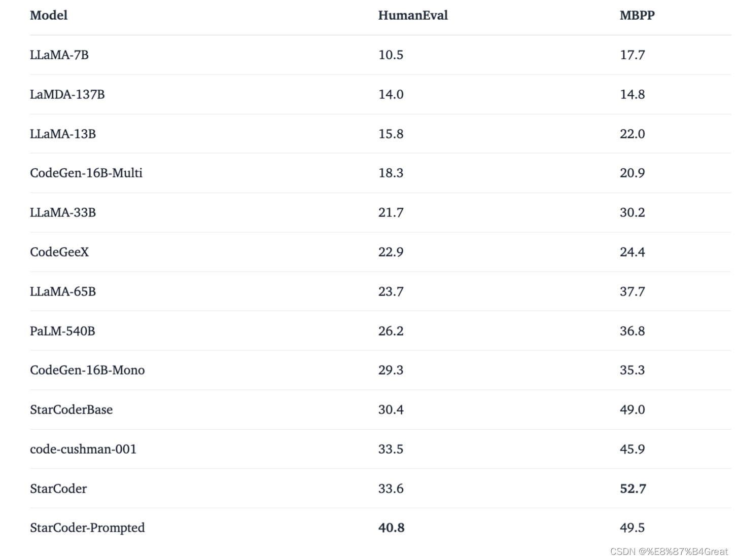Click the code-cushman-001 model cell
Viewport: 736px width, 560px height.
point(83,449)
